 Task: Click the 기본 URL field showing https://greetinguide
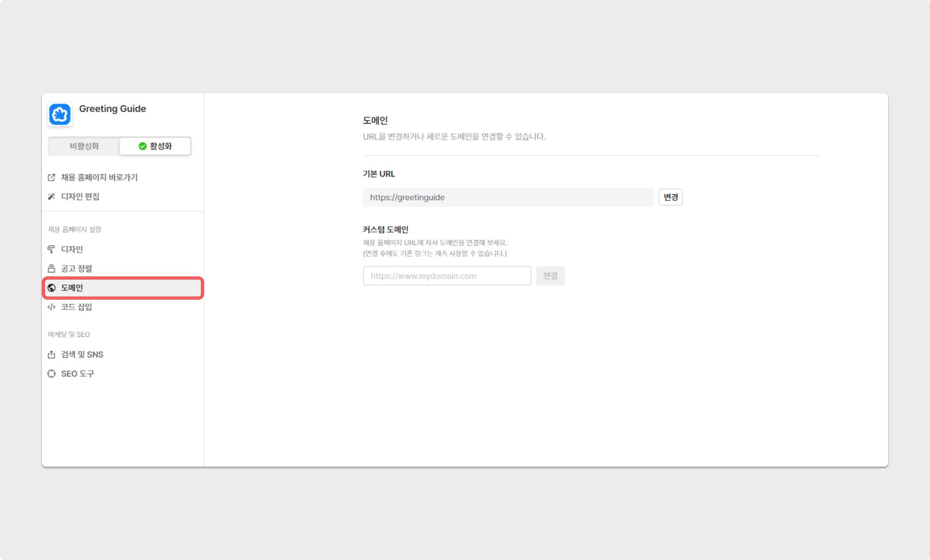[x=508, y=198]
